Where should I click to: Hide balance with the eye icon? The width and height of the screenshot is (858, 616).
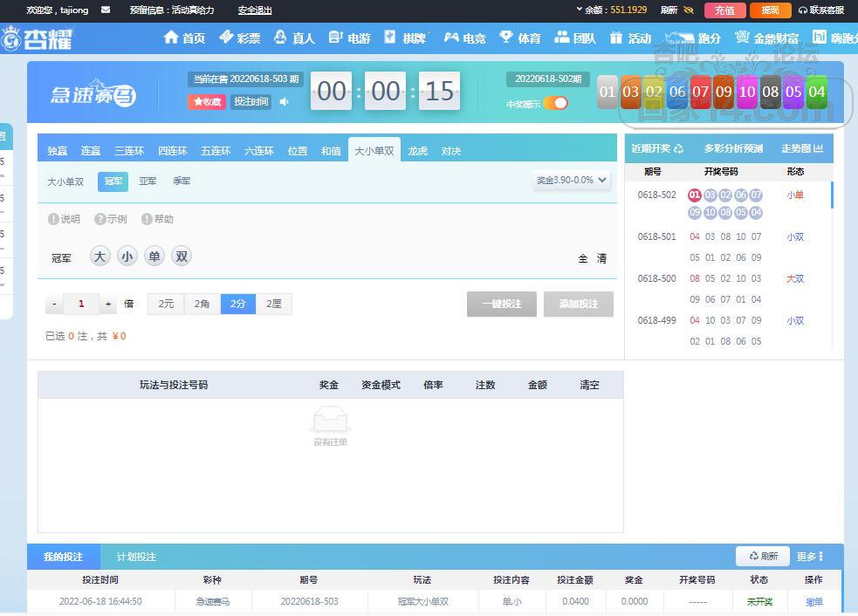tap(689, 10)
